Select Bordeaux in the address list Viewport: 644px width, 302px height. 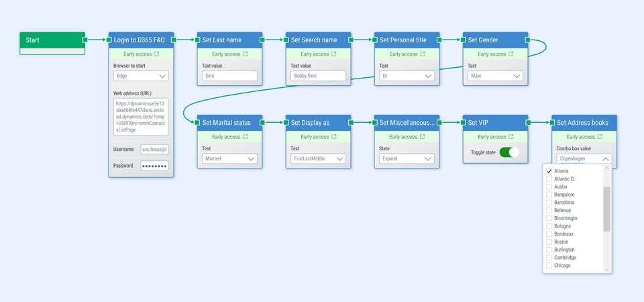click(563, 234)
